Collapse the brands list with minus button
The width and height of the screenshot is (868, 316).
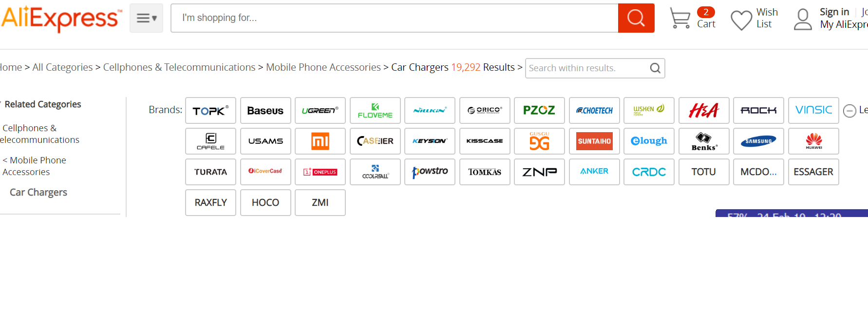click(849, 111)
